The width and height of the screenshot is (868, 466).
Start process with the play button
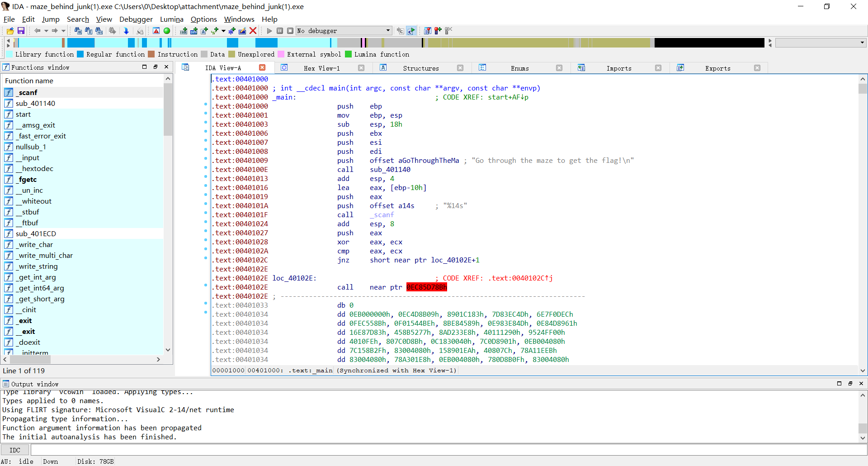[x=269, y=31]
